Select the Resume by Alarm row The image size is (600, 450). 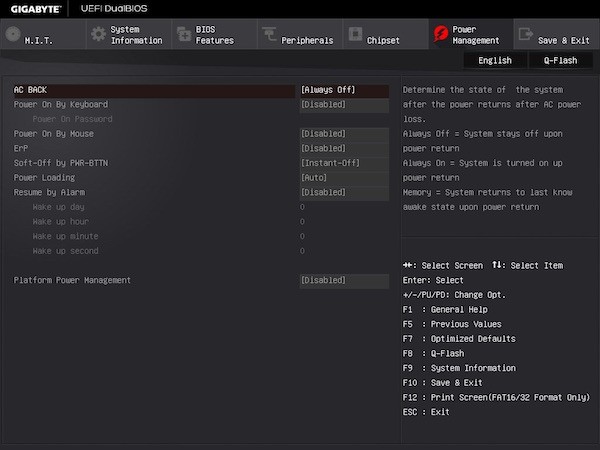[x=50, y=192]
